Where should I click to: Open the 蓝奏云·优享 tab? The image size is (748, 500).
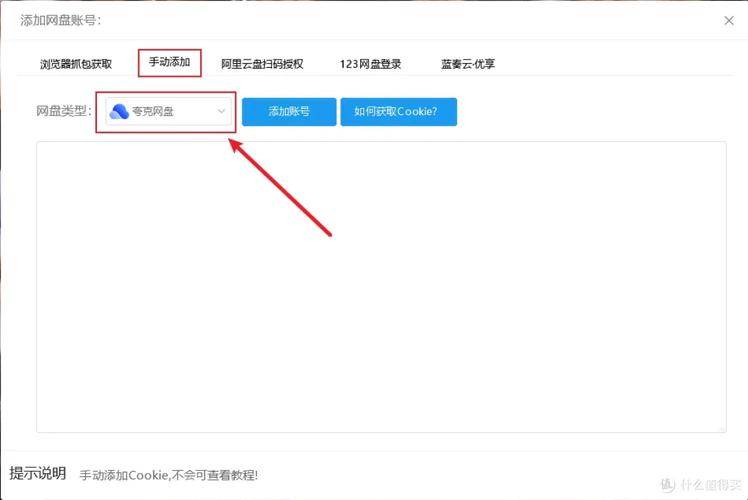[468, 64]
